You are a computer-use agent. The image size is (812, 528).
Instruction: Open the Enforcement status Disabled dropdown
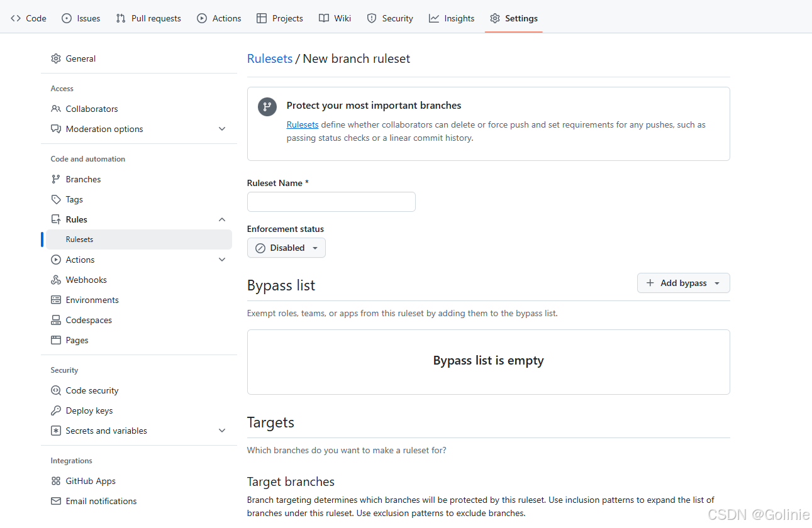[286, 248]
